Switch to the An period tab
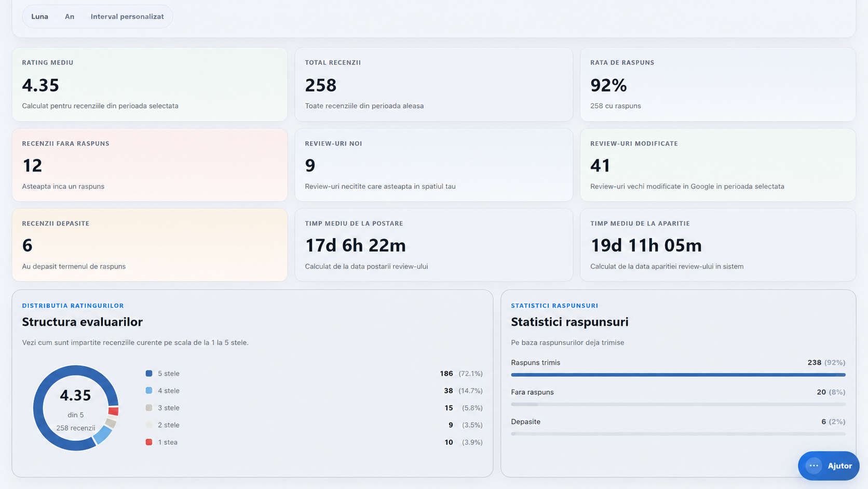This screenshot has width=868, height=489. click(70, 17)
